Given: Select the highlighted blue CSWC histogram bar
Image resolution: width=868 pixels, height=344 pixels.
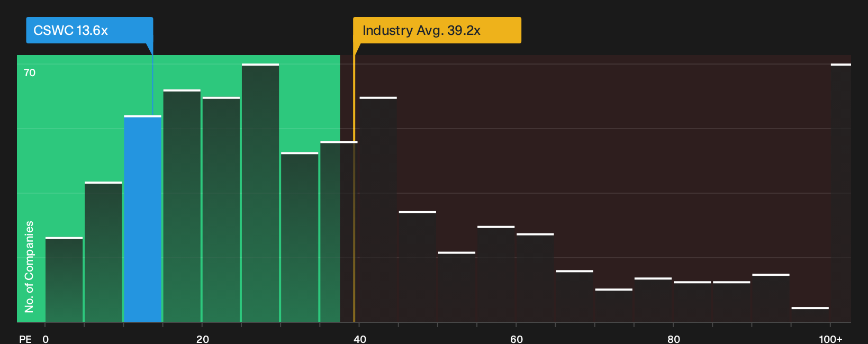Looking at the screenshot, I should click(x=143, y=219).
